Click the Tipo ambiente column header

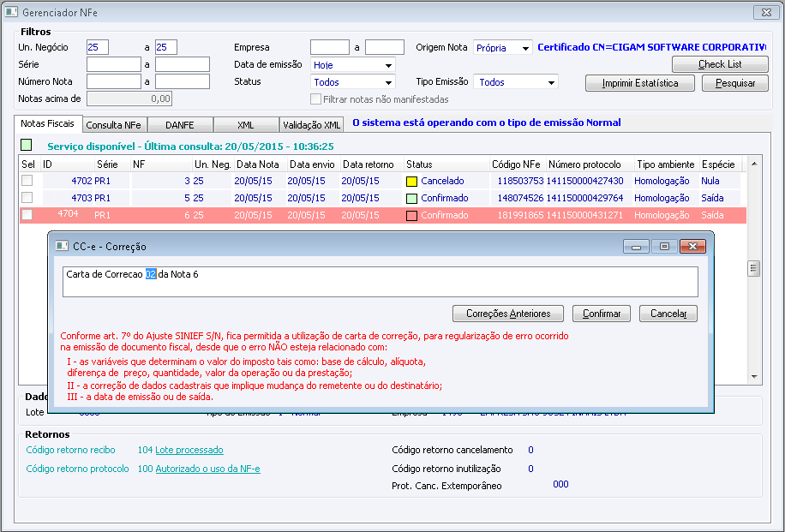point(667,164)
